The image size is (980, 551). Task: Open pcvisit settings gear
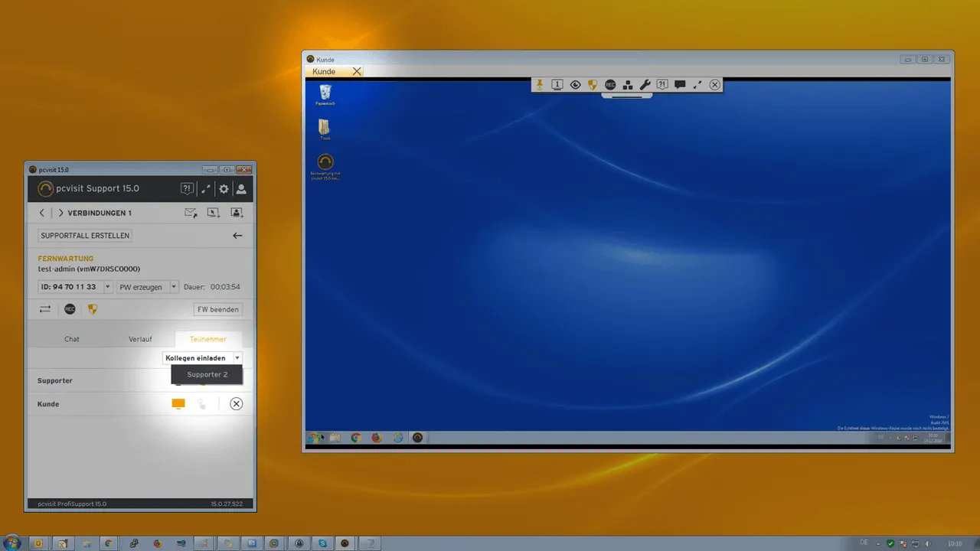[x=224, y=189]
